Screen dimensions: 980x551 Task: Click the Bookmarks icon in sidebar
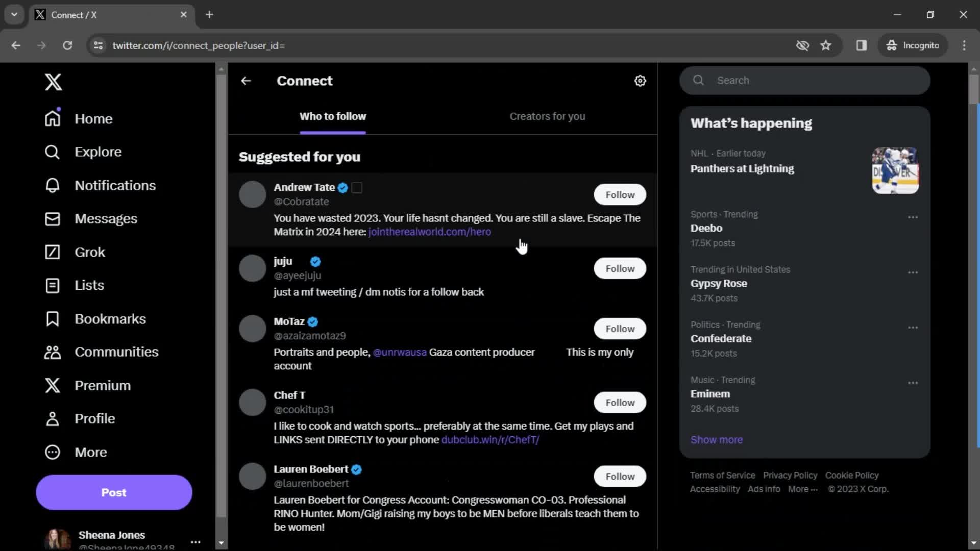[x=53, y=318]
